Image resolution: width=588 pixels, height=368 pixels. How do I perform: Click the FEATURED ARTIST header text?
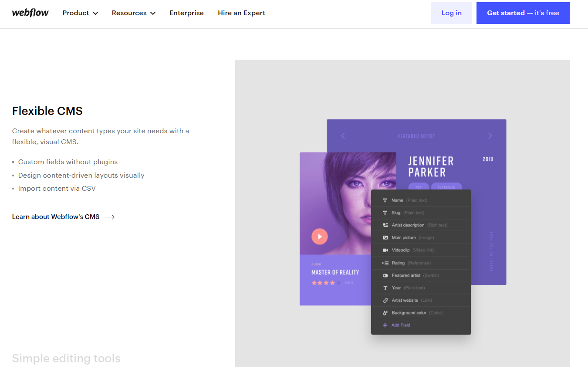coord(416,136)
